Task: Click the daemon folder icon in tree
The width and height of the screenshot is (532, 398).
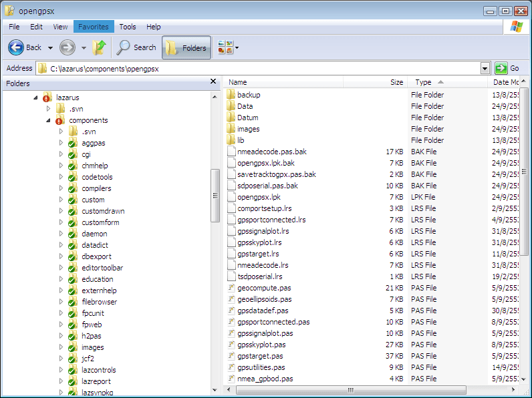Action: 72,234
